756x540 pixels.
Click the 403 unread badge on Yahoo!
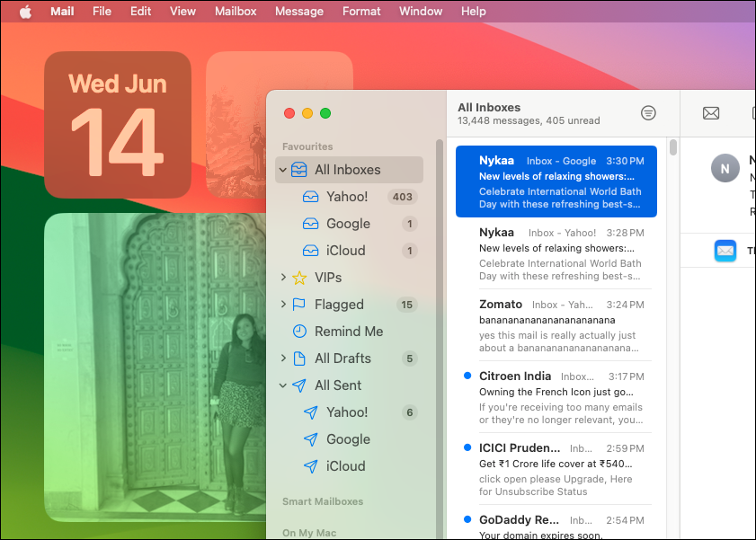click(402, 197)
